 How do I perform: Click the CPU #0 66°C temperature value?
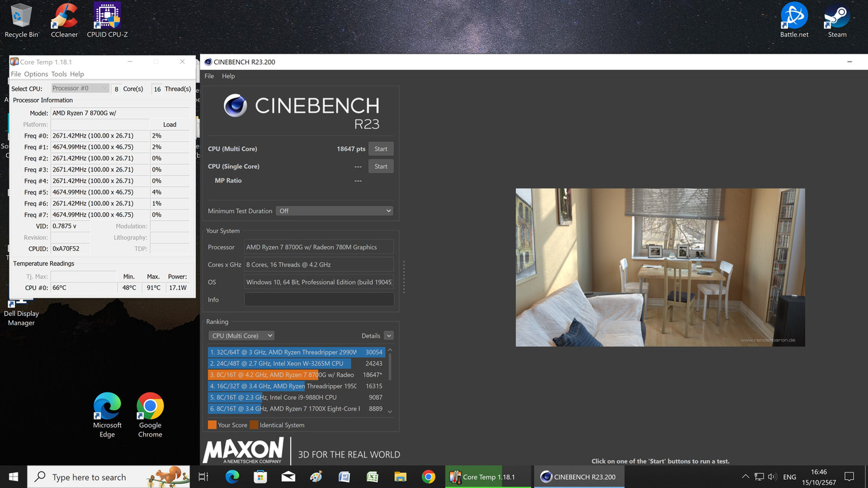pyautogui.click(x=83, y=288)
